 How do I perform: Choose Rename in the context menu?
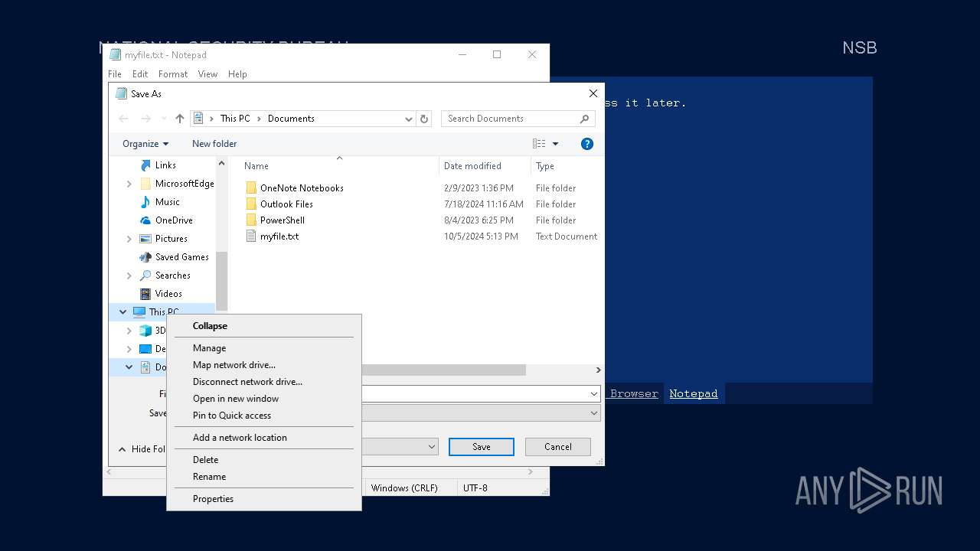coord(264,477)
